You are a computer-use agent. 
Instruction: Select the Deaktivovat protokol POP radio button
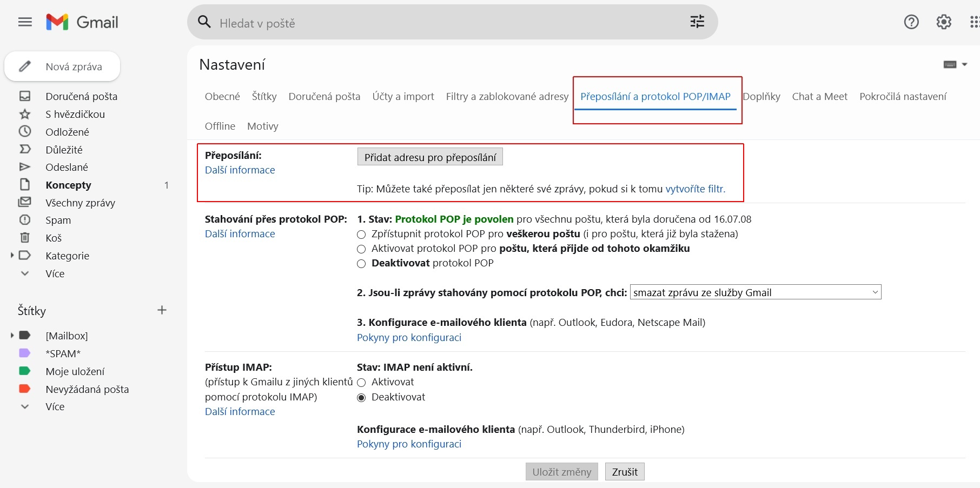pyautogui.click(x=361, y=264)
